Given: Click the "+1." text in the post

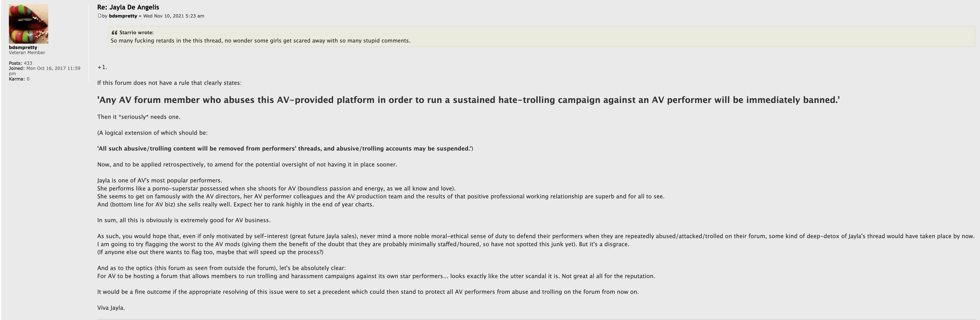Looking at the screenshot, I should 102,67.
